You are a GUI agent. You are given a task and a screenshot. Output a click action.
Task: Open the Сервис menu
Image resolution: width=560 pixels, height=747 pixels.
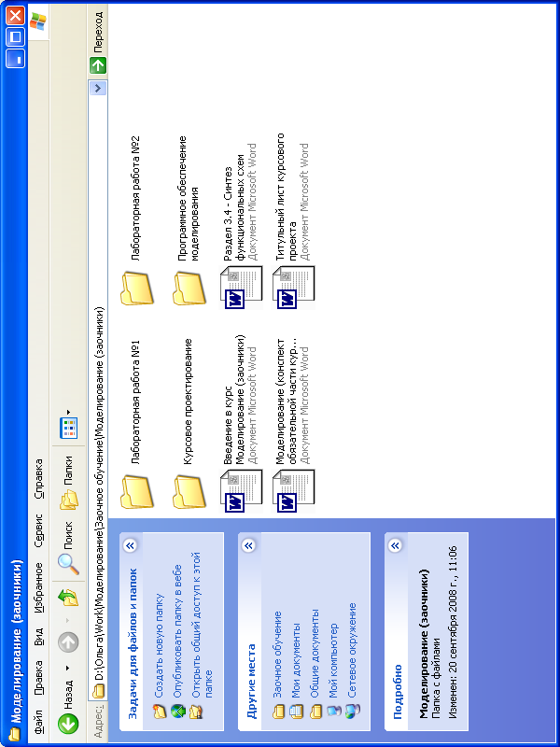pos(38,530)
